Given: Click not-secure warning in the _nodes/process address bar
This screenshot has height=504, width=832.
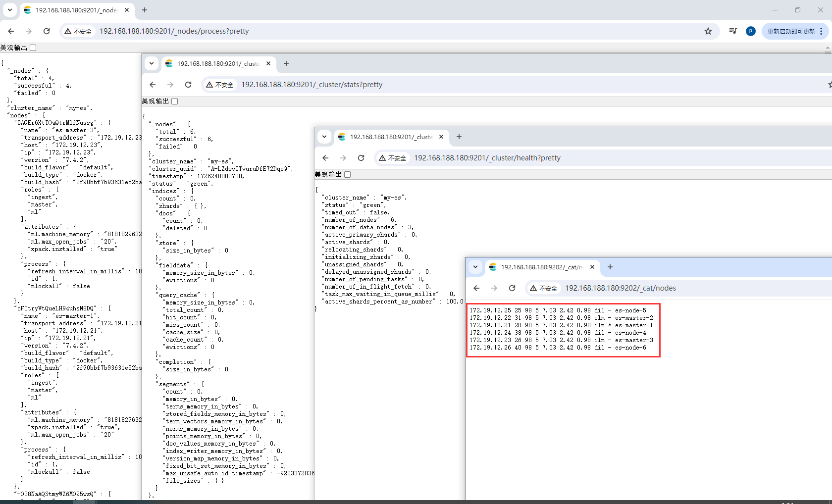Looking at the screenshot, I should point(78,31).
